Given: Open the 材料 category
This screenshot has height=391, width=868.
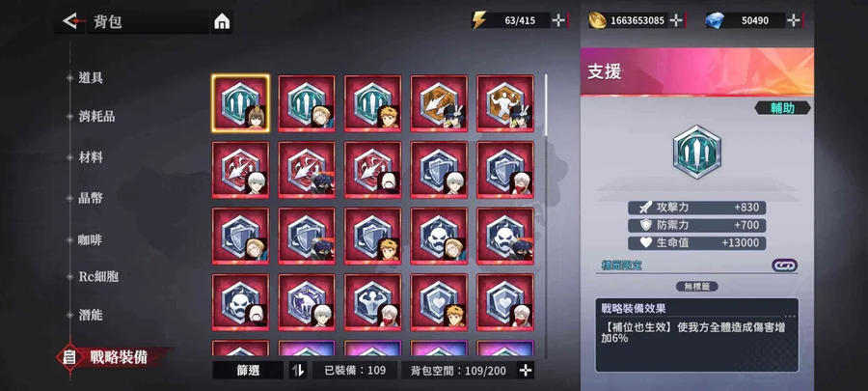Looking at the screenshot, I should (x=91, y=157).
